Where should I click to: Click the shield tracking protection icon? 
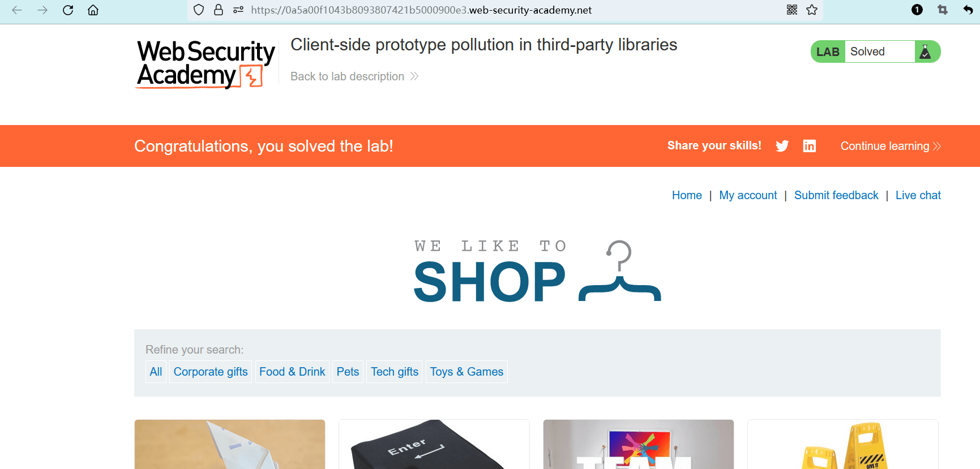click(x=199, y=10)
